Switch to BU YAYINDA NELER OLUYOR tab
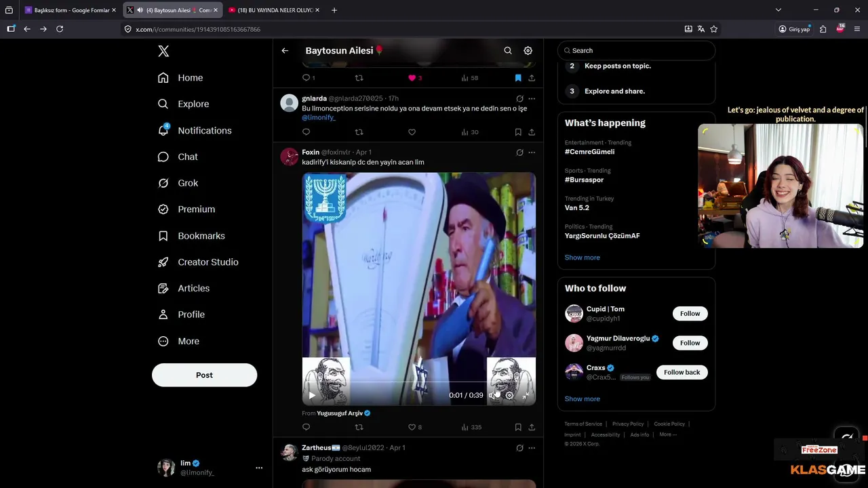Screen dimensions: 868x488 (x=275, y=10)
